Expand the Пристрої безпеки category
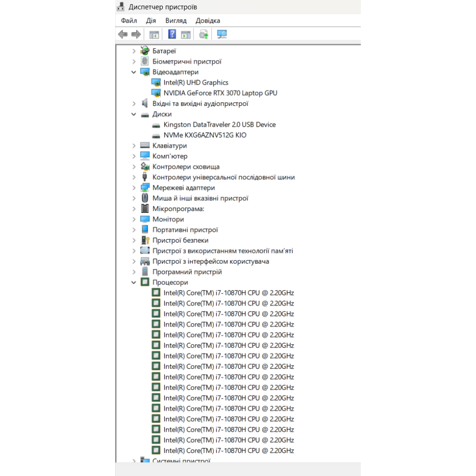 pos(134,240)
